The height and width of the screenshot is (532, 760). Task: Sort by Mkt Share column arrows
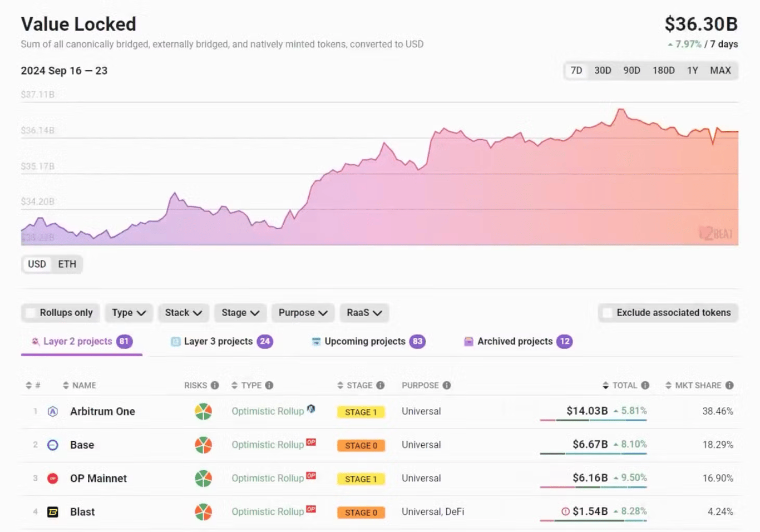668,385
